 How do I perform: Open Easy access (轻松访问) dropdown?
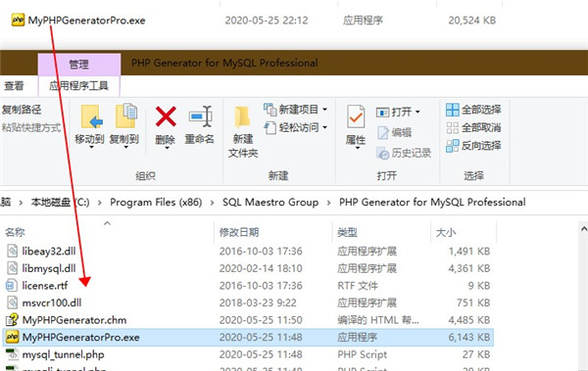pos(295,127)
